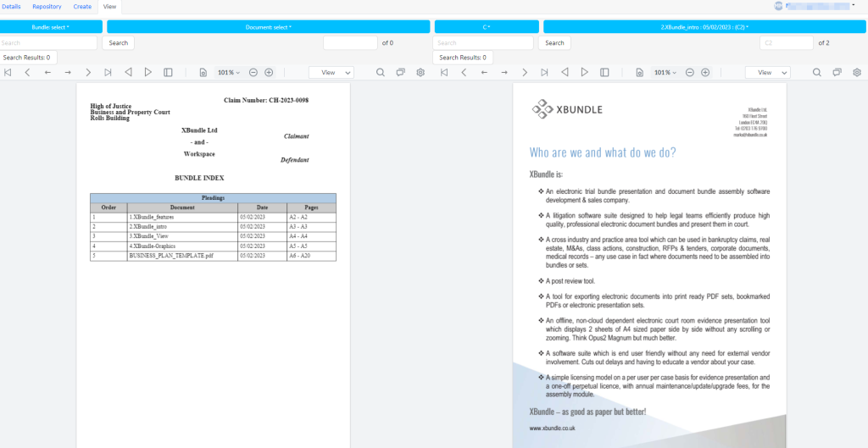Jump to last page in XBundle_intro pane
This screenshot has width=868, height=448.
[x=545, y=73]
